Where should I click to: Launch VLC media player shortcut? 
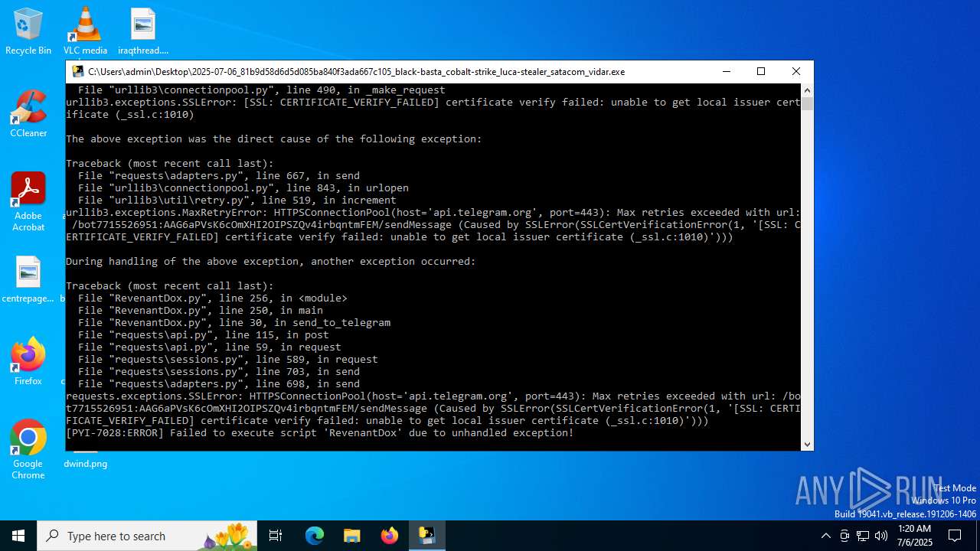click(85, 32)
